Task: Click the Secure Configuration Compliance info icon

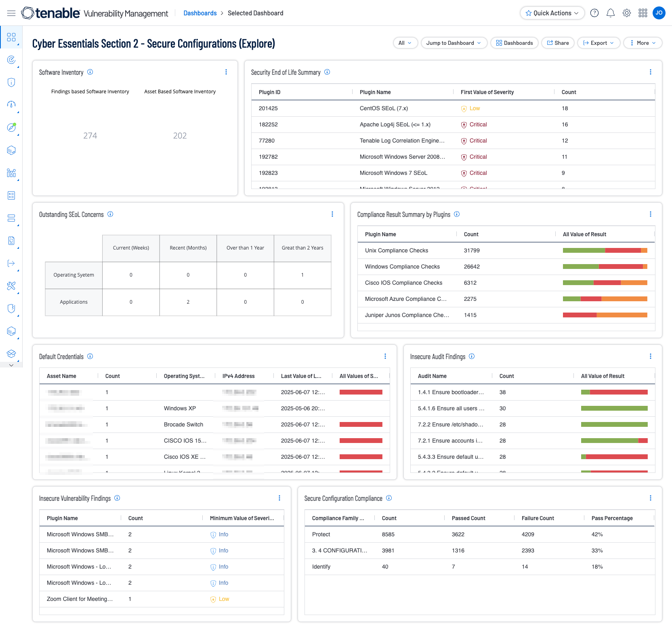Action: pyautogui.click(x=389, y=498)
